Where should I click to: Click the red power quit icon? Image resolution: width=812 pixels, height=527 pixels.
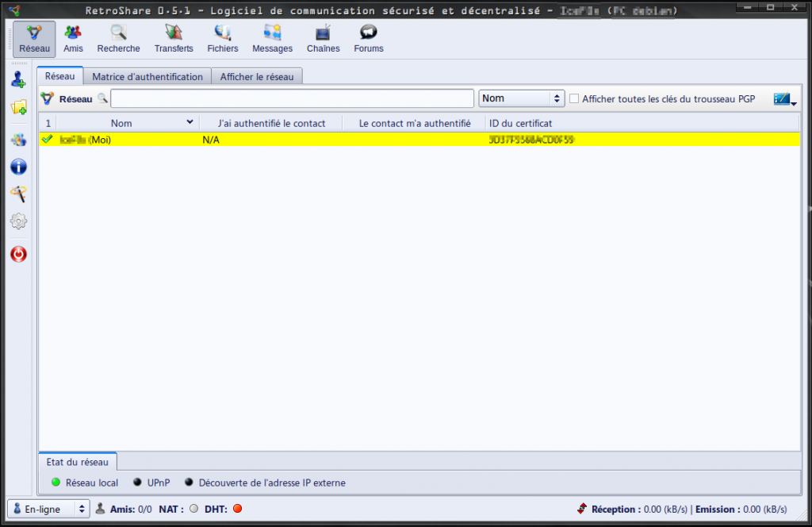coord(19,254)
